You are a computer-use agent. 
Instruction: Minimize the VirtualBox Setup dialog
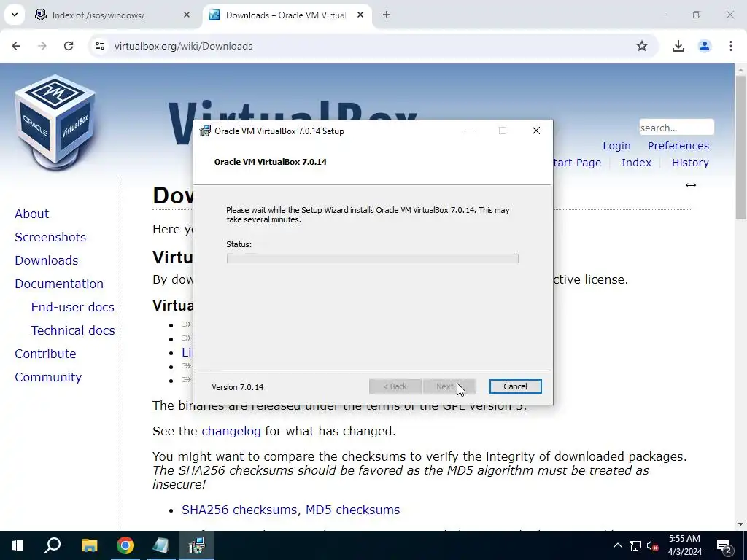[x=470, y=131]
